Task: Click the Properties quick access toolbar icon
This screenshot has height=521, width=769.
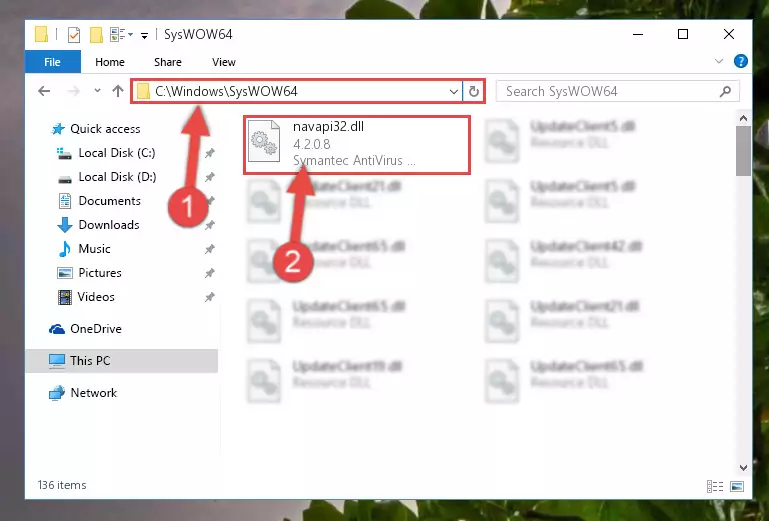Action: click(x=74, y=35)
